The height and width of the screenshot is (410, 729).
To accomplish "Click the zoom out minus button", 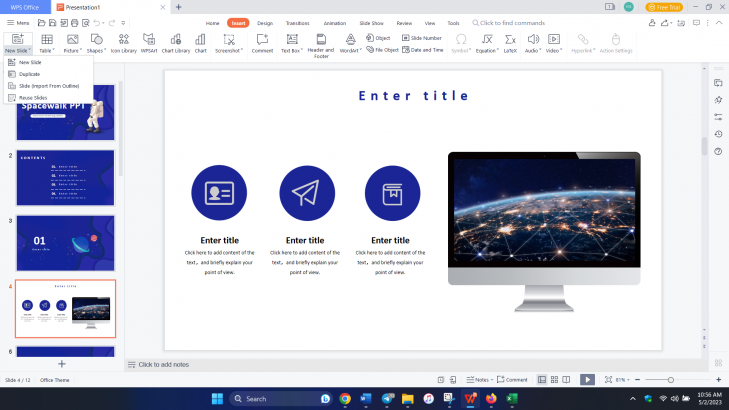I will click(x=637, y=380).
